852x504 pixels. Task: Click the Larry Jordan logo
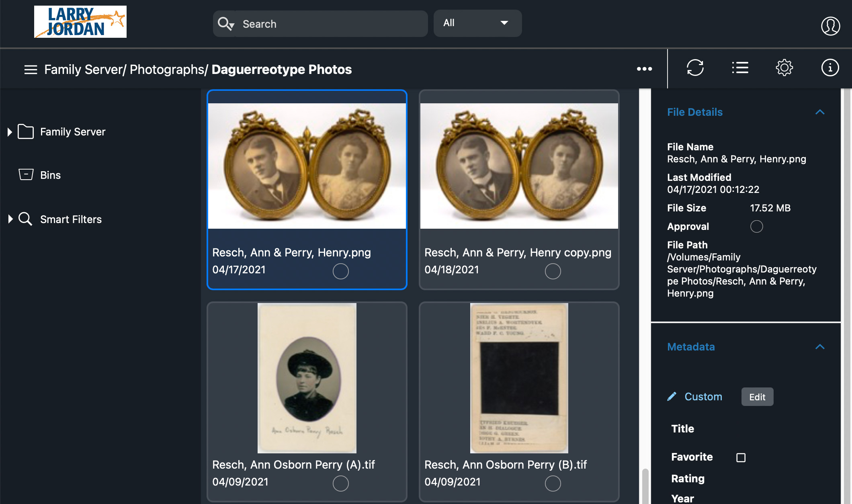coord(80,22)
